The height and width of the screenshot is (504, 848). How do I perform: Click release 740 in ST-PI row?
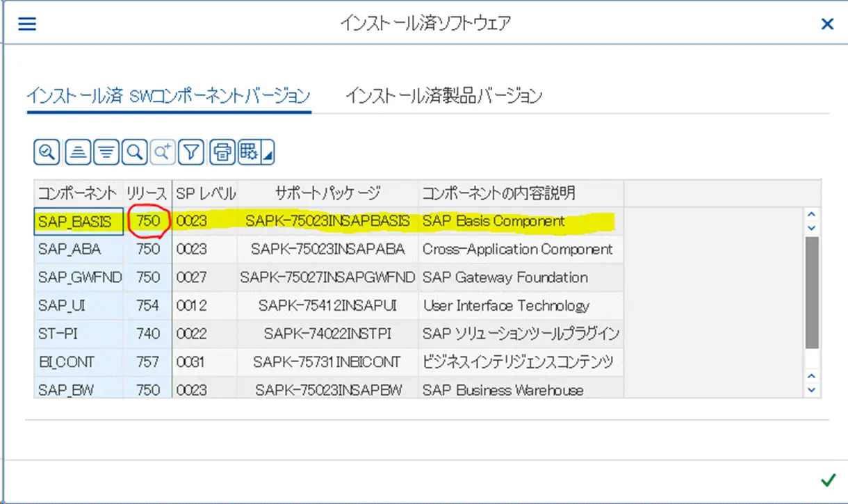point(147,334)
